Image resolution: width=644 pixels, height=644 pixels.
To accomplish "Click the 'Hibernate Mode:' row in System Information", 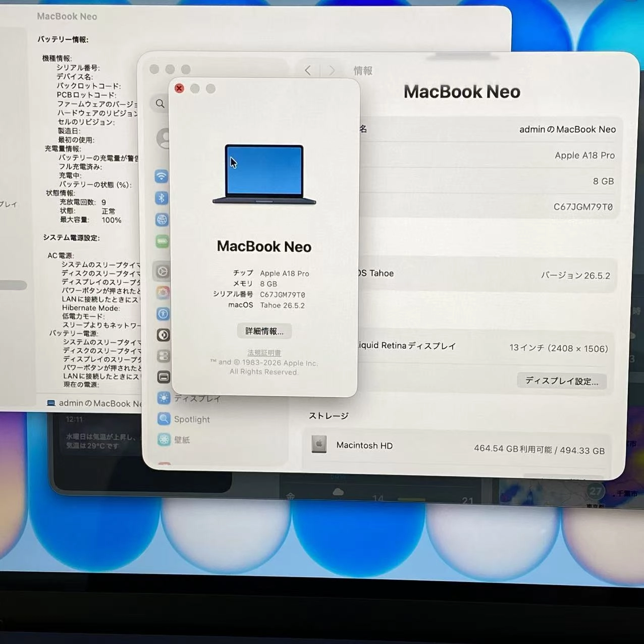I will [x=91, y=308].
